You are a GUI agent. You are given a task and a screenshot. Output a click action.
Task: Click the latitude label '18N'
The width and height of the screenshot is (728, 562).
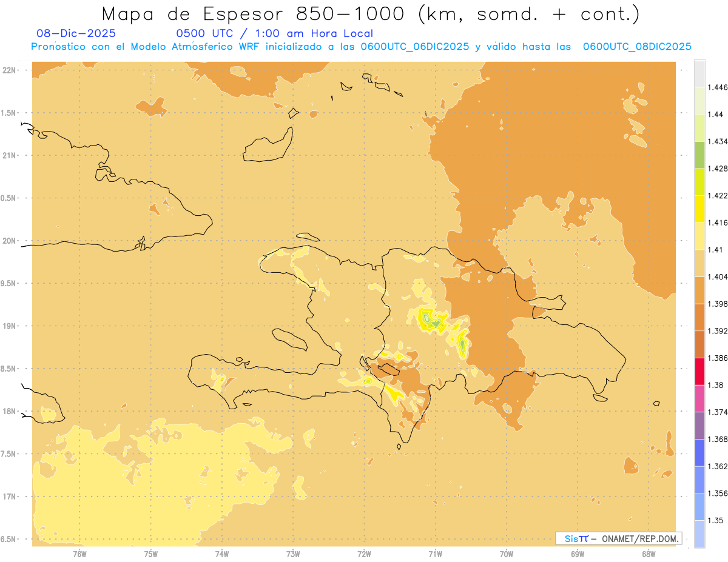[x=9, y=411]
